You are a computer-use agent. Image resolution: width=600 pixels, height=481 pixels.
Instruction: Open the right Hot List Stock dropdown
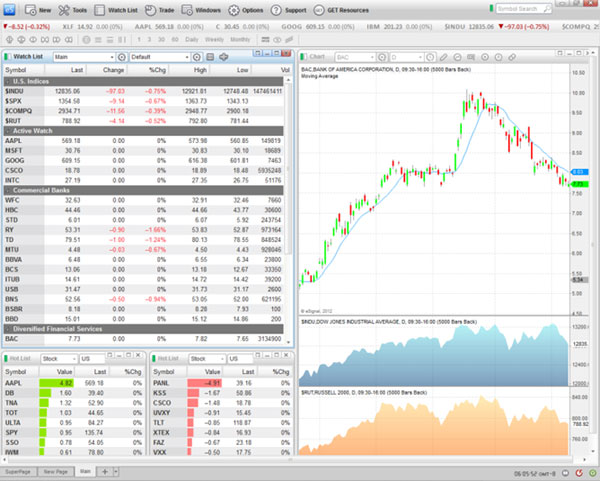click(x=207, y=359)
